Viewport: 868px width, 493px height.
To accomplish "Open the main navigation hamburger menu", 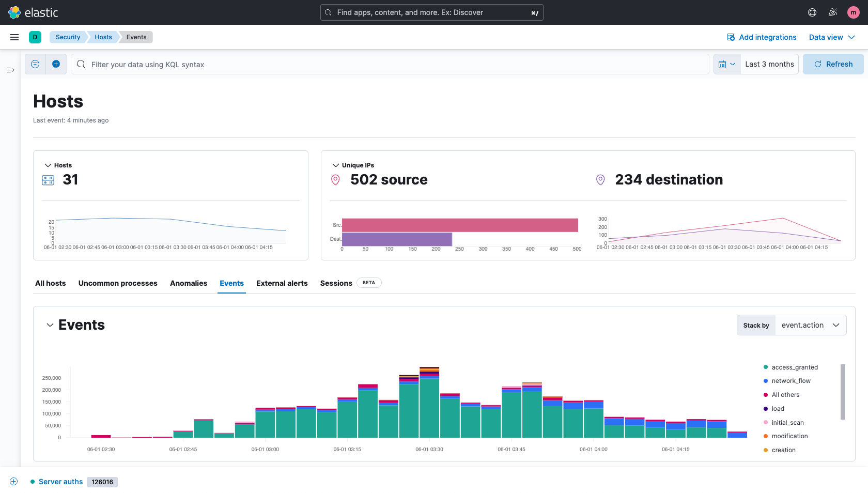I will pos(14,37).
